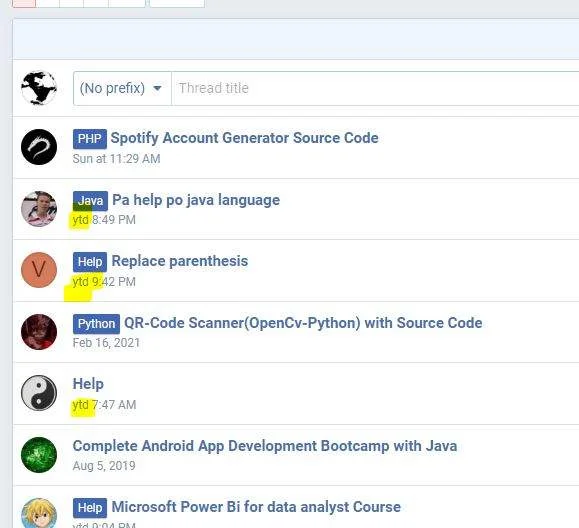579x528 pixels.
Task: Expand the (No prefix) dropdown
Action: (122, 88)
